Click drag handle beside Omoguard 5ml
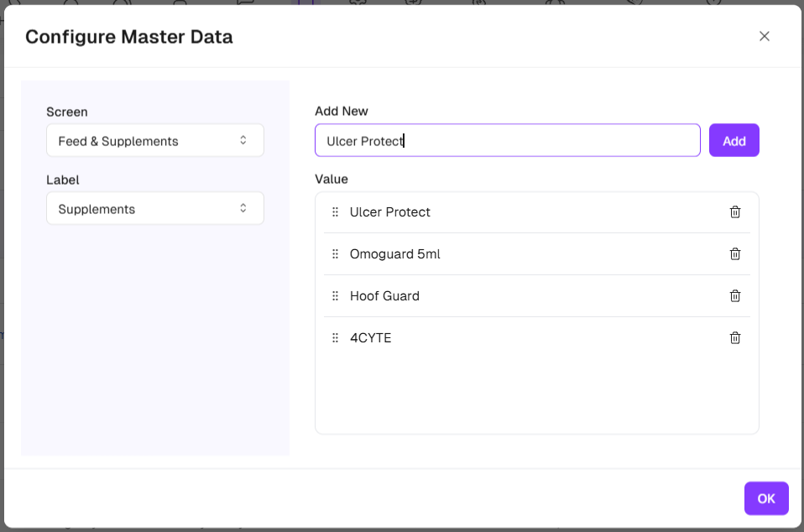This screenshot has height=532, width=804. pos(336,254)
